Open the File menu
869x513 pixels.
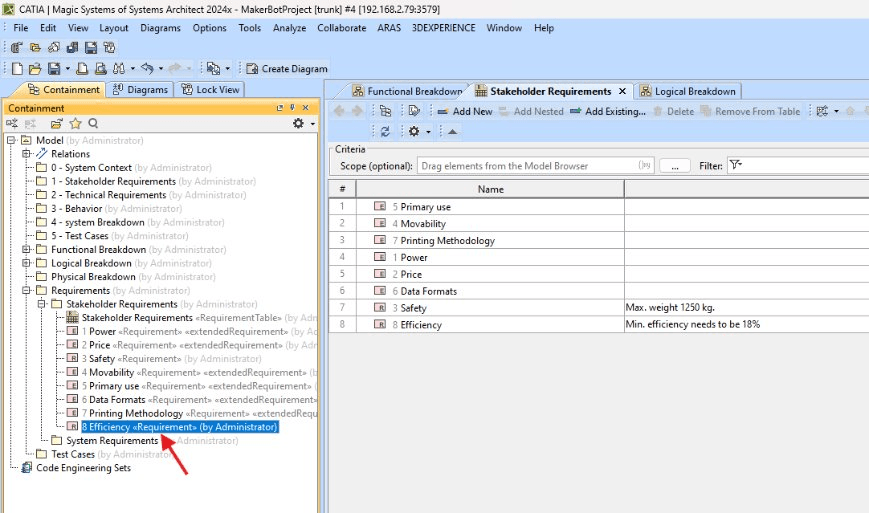21,28
